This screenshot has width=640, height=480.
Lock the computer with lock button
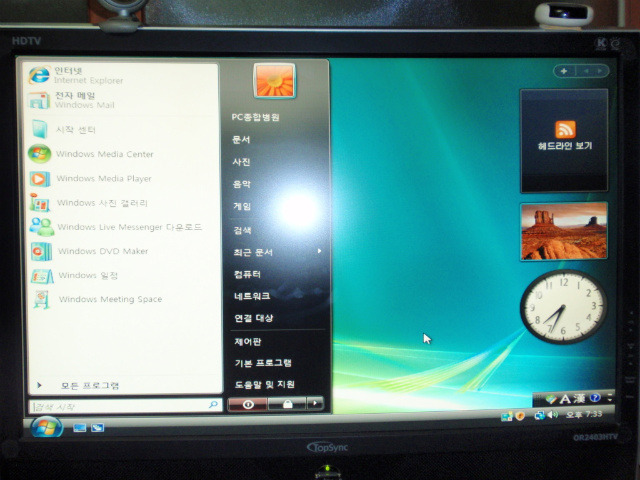(287, 404)
